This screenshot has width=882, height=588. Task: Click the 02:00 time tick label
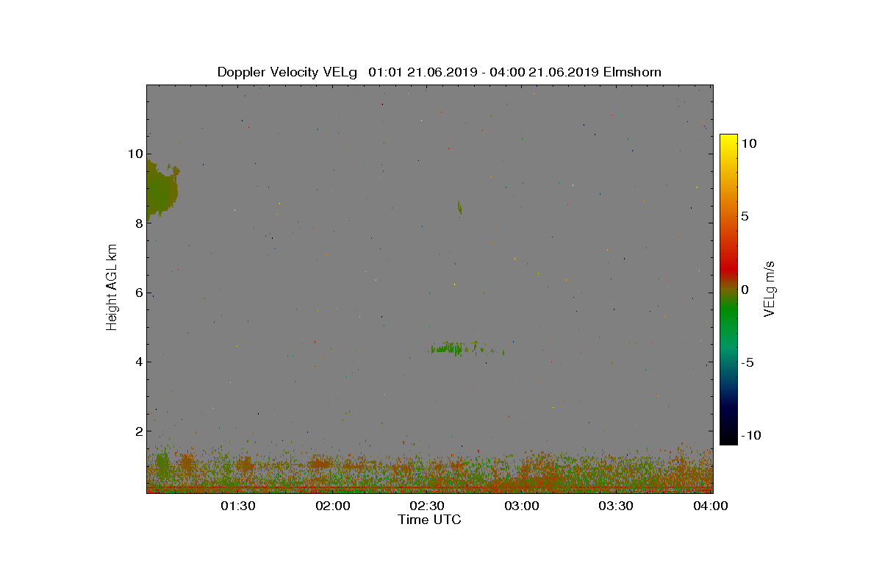(334, 506)
